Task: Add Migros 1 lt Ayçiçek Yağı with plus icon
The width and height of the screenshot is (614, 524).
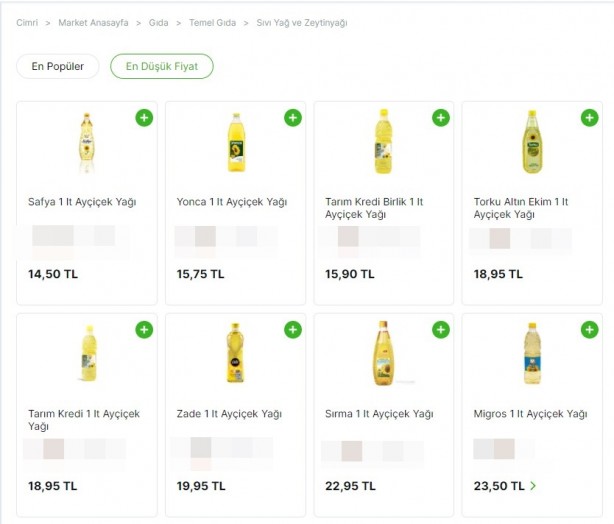Action: [x=590, y=329]
